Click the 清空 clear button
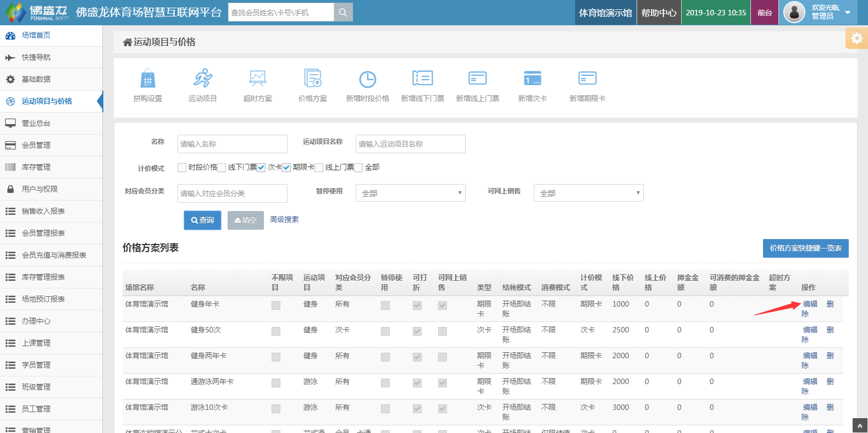This screenshot has height=433, width=868. pyautogui.click(x=246, y=220)
